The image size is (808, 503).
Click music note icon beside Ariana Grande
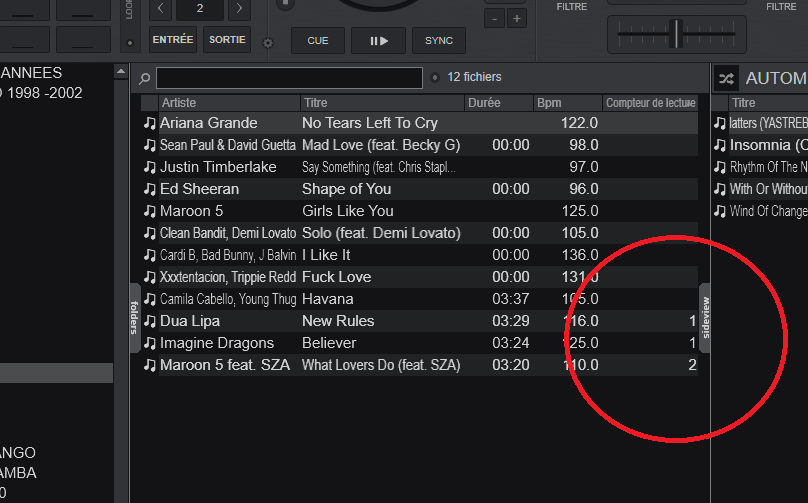click(149, 123)
